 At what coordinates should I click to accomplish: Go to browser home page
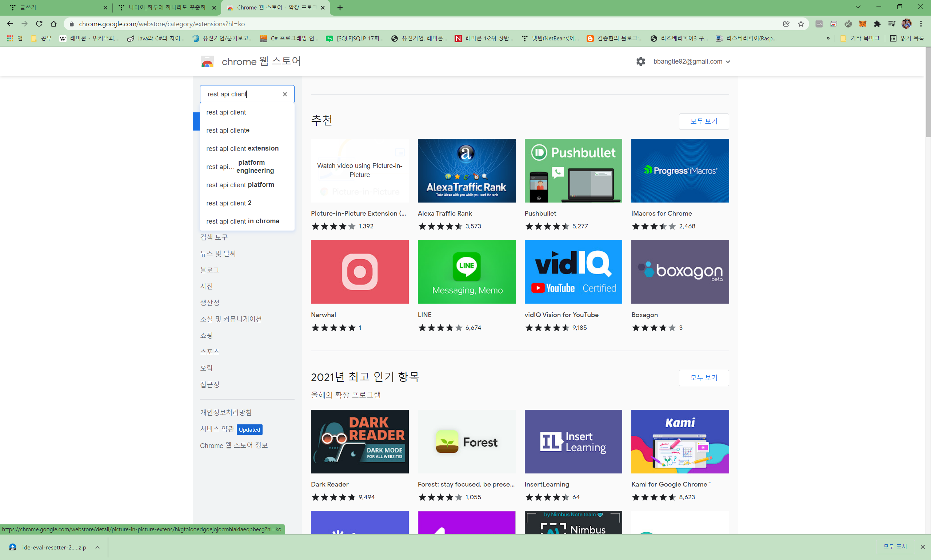click(x=53, y=24)
